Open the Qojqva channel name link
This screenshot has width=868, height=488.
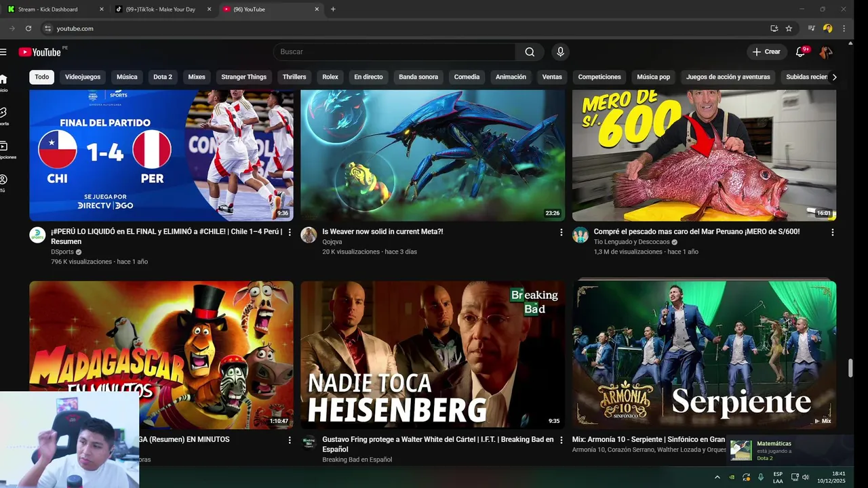tap(332, 242)
